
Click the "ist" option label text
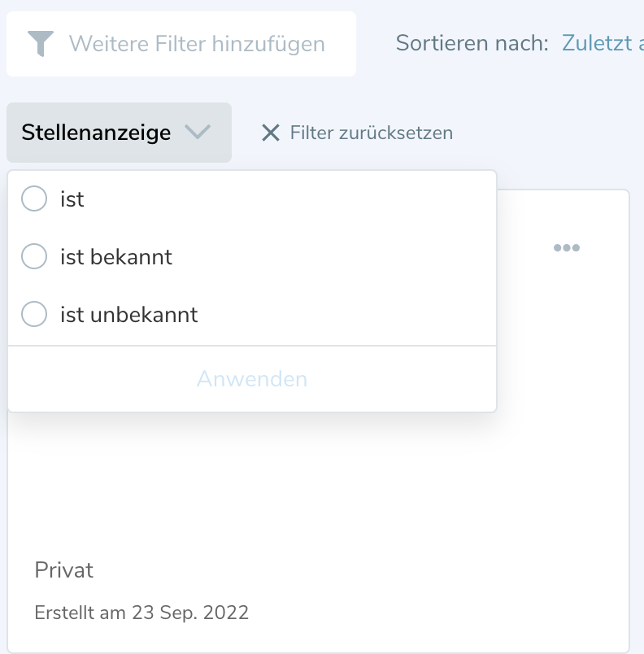tap(72, 198)
